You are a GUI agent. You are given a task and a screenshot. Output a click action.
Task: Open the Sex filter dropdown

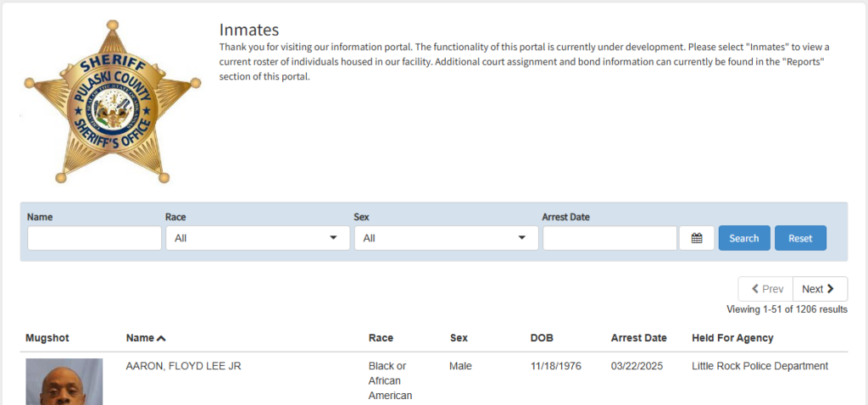pyautogui.click(x=446, y=238)
